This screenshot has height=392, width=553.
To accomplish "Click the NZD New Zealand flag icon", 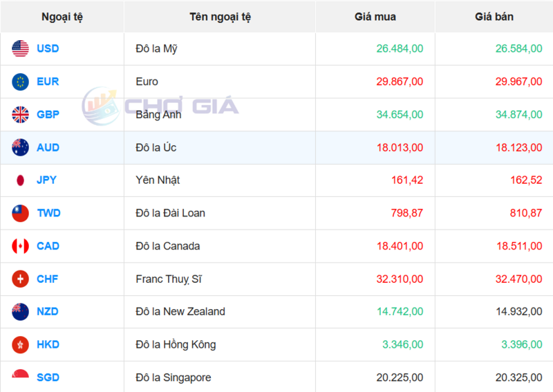I will click(x=21, y=312).
